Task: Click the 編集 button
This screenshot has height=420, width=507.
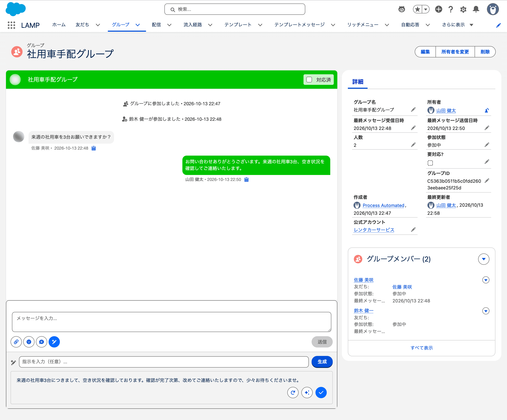Action: 425,52
